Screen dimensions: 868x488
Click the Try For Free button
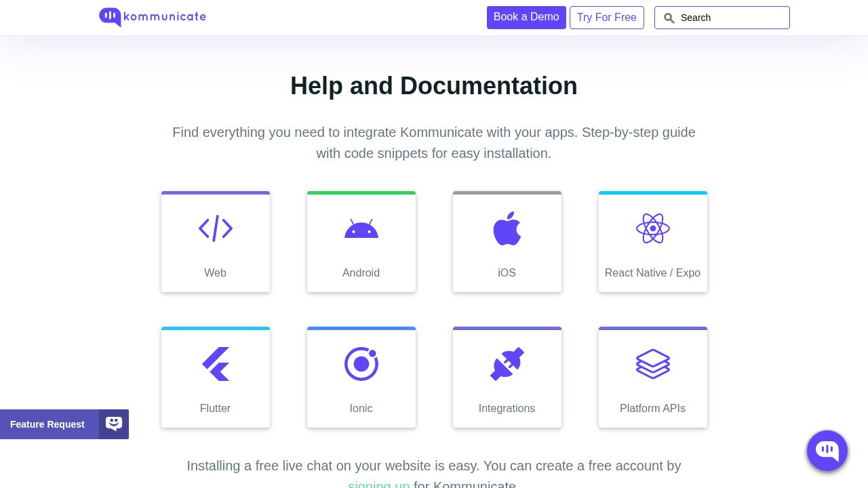tap(607, 18)
